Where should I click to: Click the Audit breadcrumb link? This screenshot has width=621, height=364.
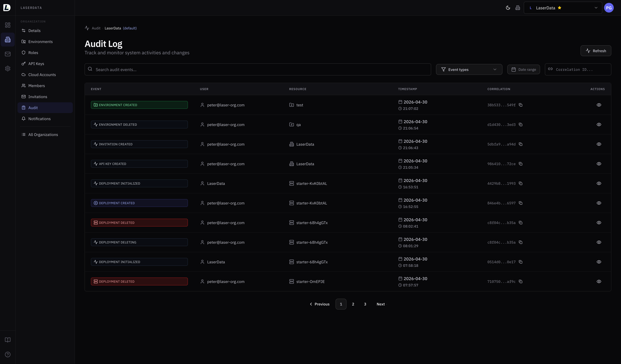tap(96, 28)
